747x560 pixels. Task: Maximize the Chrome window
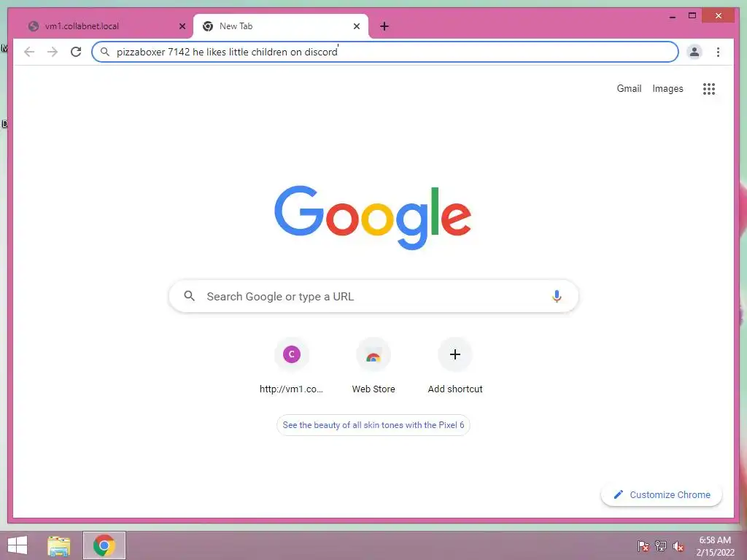(x=692, y=16)
